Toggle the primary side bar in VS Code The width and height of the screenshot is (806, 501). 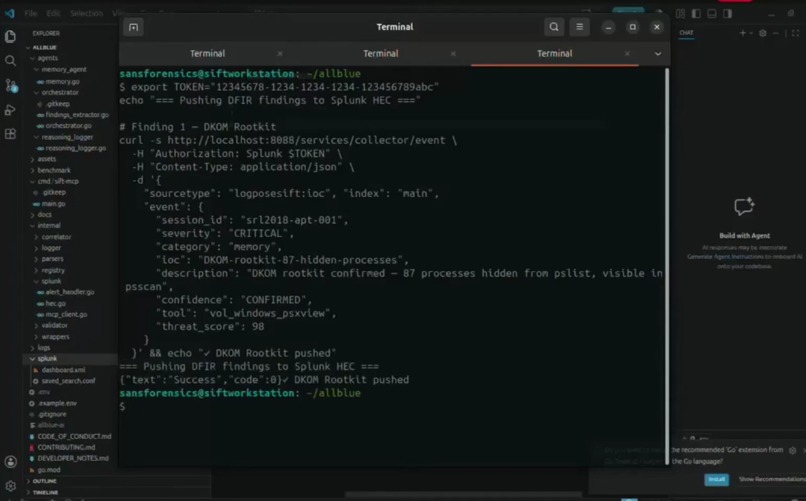pyautogui.click(x=696, y=14)
